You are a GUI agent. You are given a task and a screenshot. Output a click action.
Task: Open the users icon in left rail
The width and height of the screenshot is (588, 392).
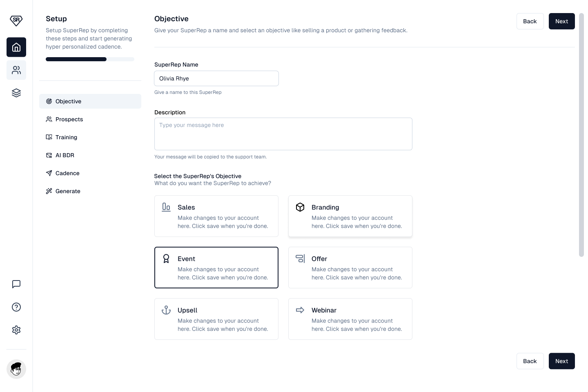tap(16, 70)
